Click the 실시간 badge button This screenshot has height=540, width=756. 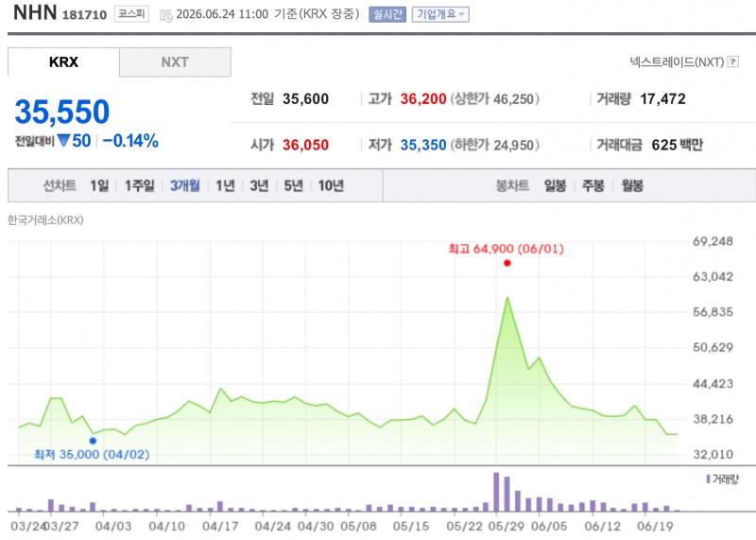point(387,14)
